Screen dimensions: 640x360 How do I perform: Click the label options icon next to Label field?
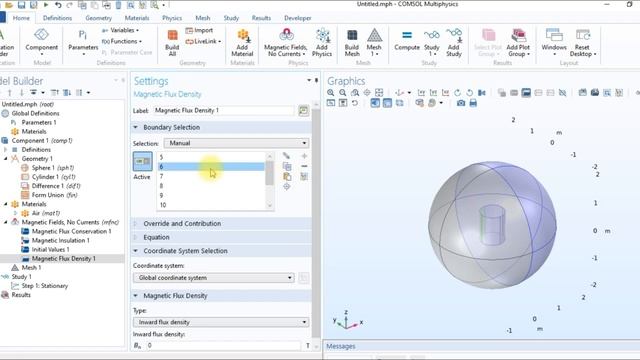(x=303, y=111)
